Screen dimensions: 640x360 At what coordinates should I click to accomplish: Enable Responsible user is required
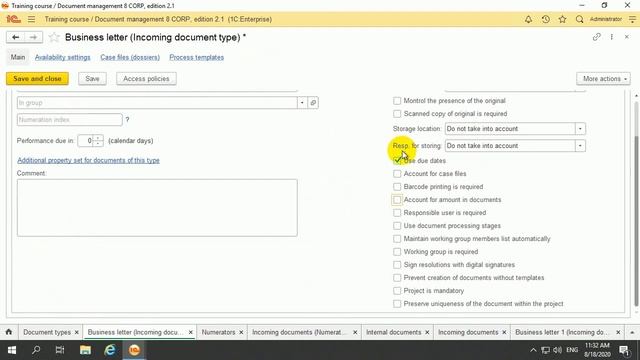[x=397, y=213]
